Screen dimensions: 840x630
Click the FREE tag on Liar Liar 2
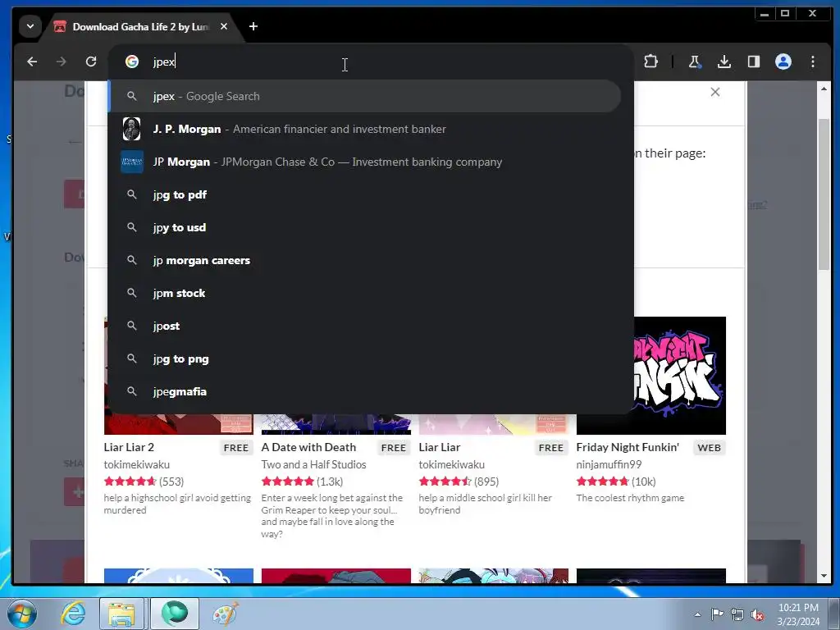(x=236, y=448)
